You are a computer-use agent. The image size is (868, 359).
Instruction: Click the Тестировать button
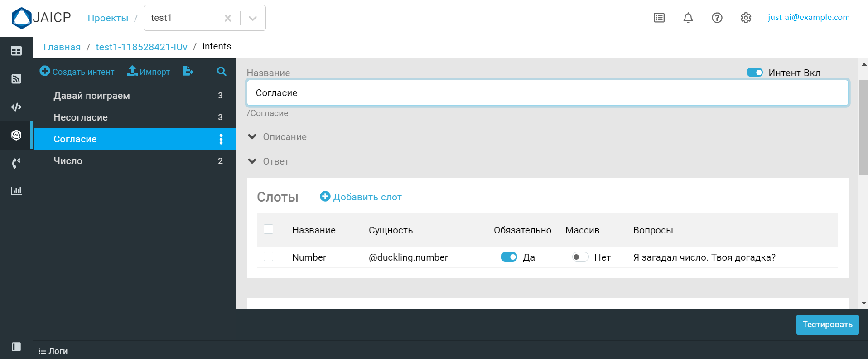point(827,325)
